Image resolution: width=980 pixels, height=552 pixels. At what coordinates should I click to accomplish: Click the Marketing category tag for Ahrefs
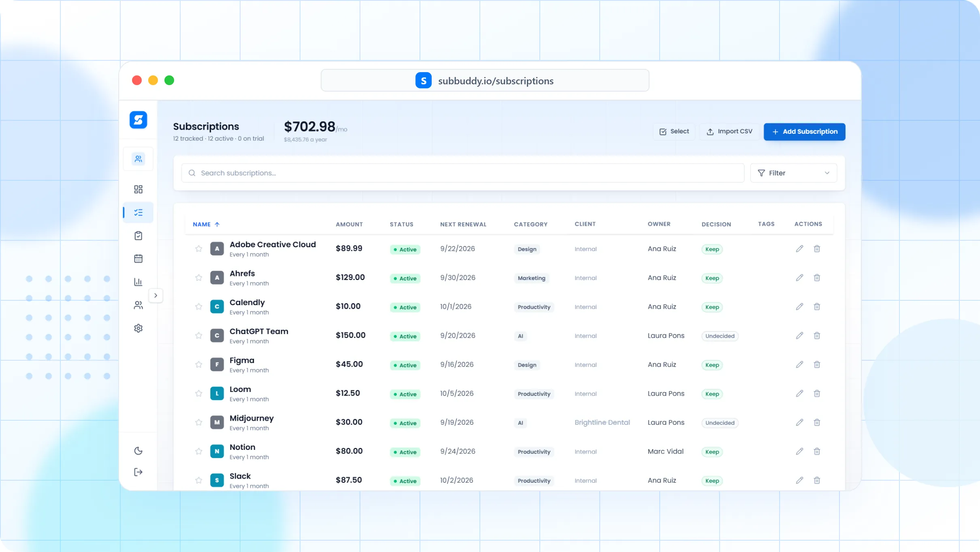pyautogui.click(x=531, y=278)
